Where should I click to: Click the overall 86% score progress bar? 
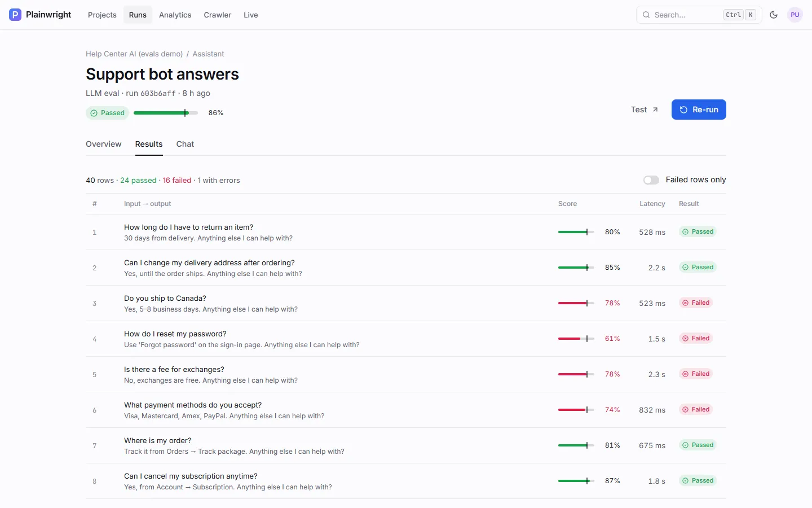click(x=166, y=113)
